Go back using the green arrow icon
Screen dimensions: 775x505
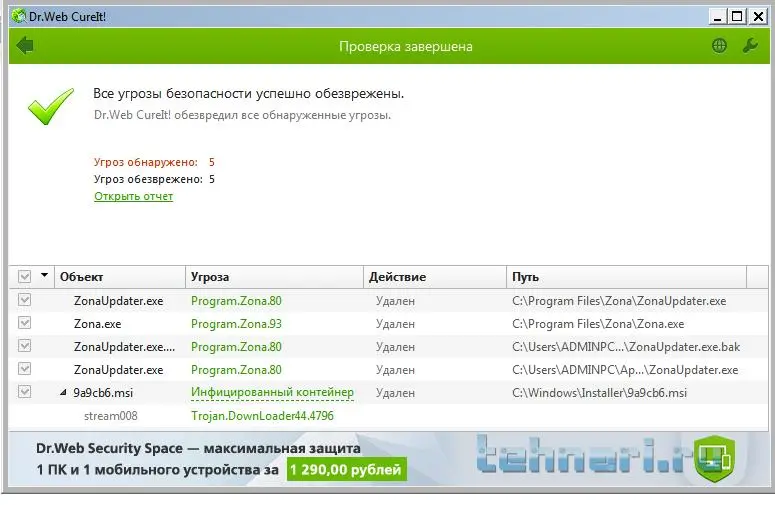25,46
